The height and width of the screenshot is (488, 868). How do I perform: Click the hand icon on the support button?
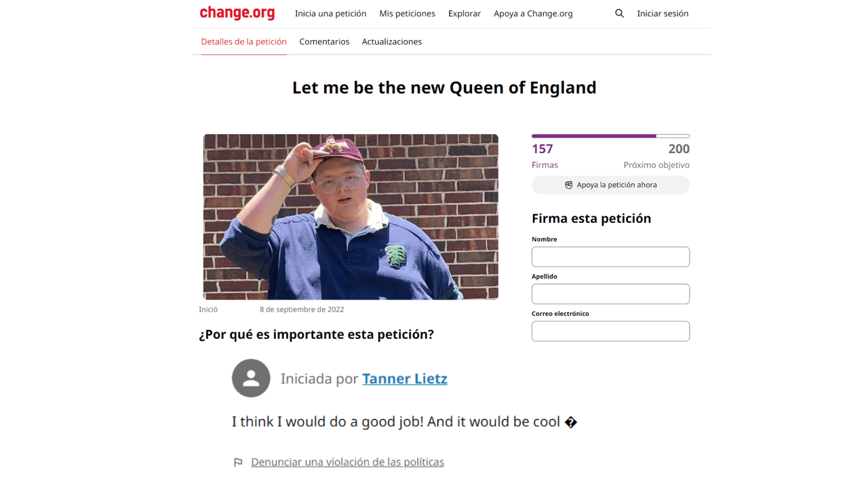click(x=568, y=184)
